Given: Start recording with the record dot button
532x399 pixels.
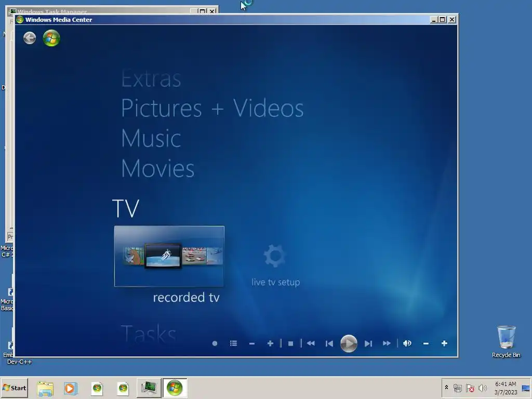Looking at the screenshot, I should (x=215, y=343).
